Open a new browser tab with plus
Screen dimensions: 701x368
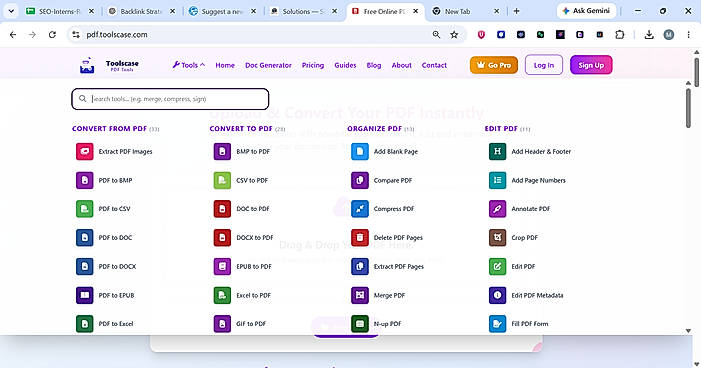tap(516, 11)
